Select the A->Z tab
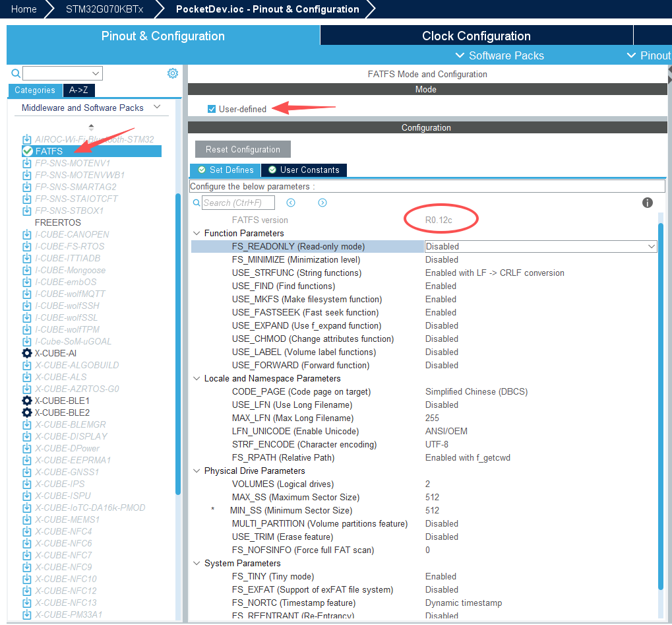This screenshot has height=625, width=672. coord(79,90)
